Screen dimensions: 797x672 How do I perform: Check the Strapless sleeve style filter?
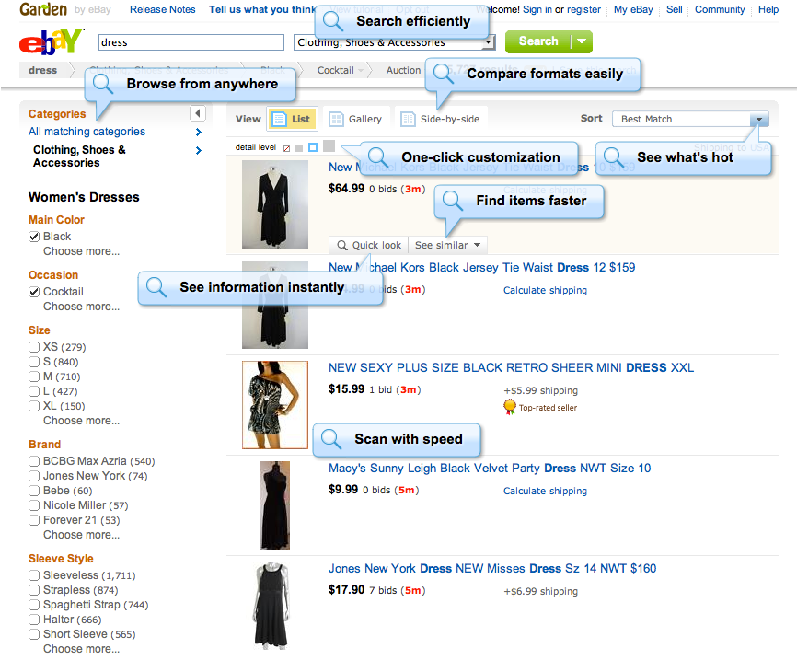[x=34, y=590]
